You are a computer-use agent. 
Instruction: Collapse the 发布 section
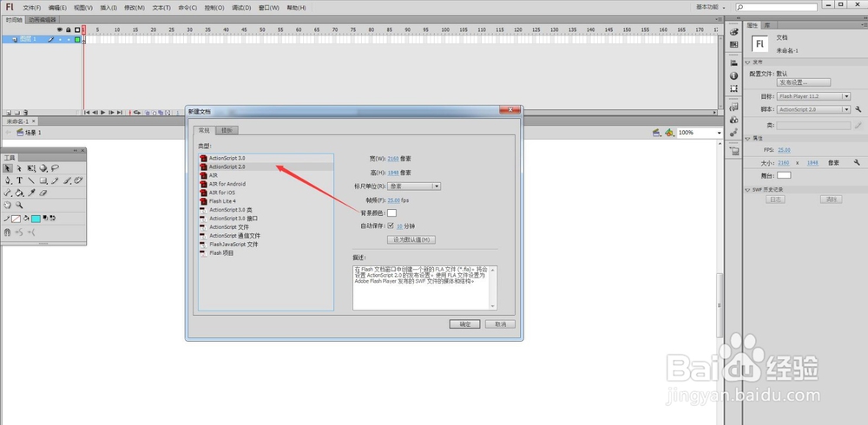[748, 62]
